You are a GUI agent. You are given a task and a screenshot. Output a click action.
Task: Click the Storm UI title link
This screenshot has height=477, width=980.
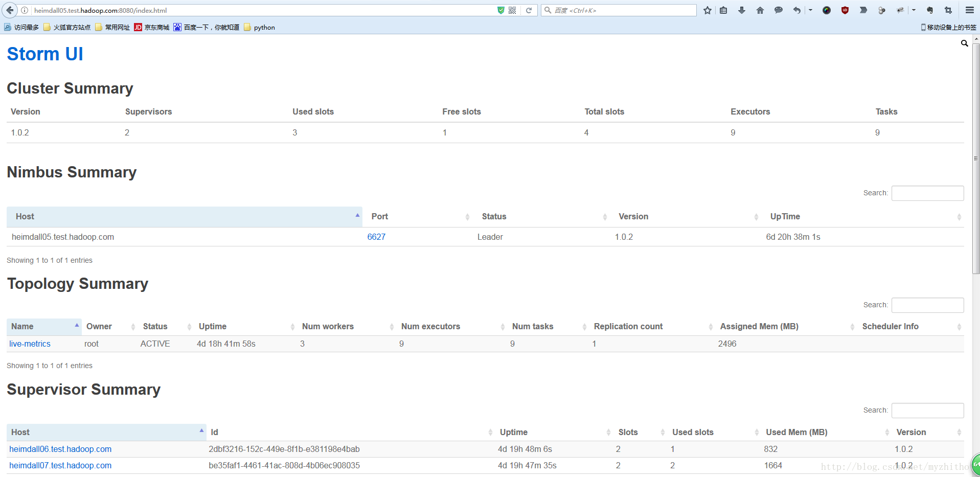tap(45, 54)
